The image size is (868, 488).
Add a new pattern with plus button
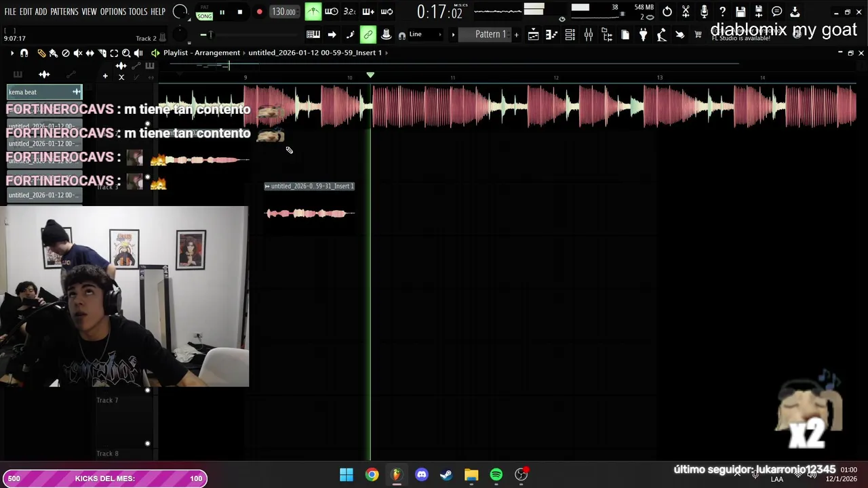pos(517,35)
